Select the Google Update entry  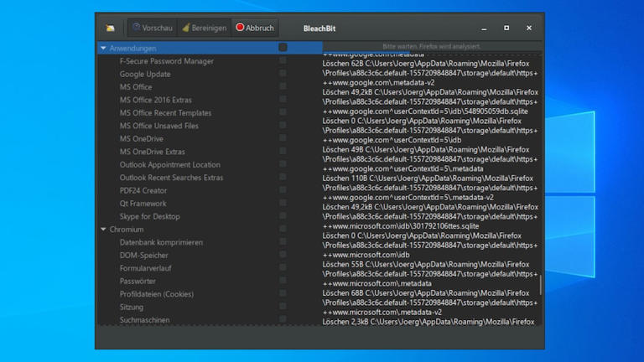tap(145, 75)
